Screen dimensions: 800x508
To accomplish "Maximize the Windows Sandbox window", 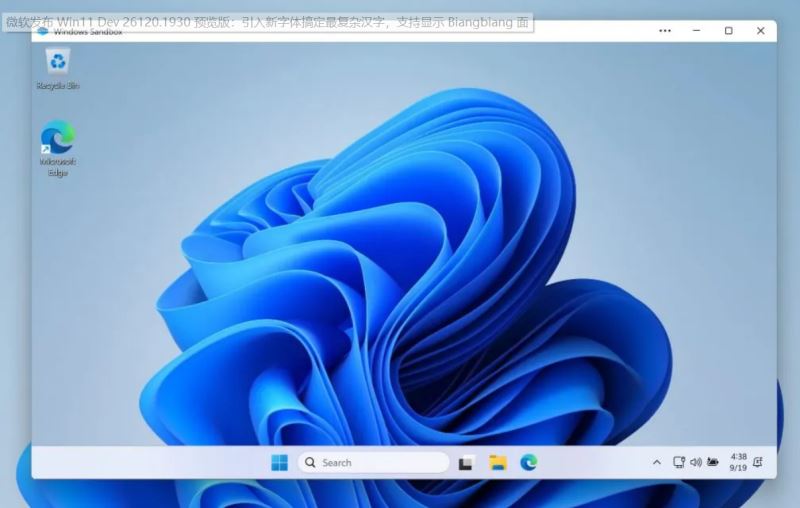I will [728, 31].
